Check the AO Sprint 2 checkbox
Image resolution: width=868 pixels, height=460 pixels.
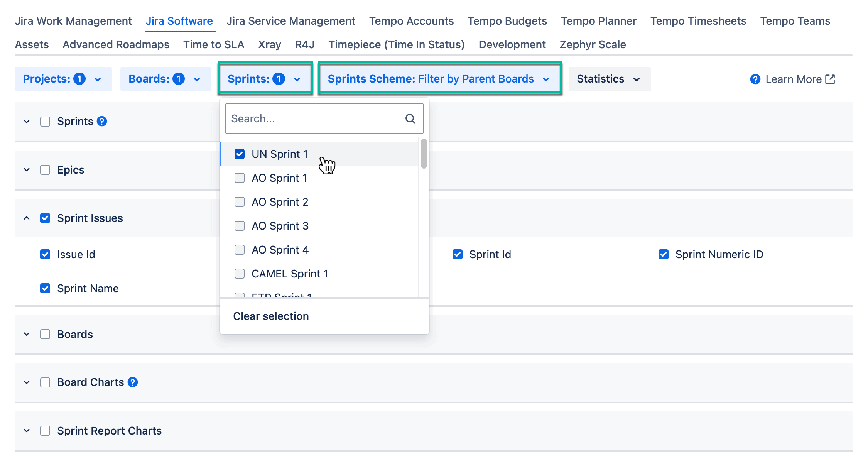tap(239, 202)
